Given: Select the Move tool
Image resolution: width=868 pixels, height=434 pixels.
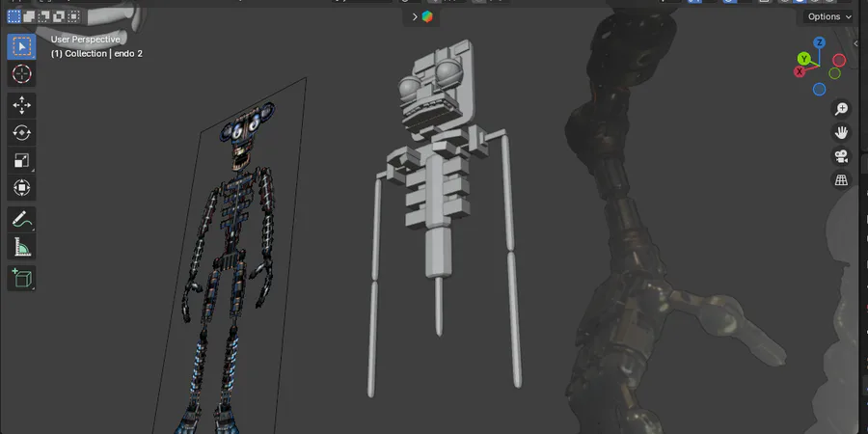Looking at the screenshot, I should pyautogui.click(x=21, y=105).
